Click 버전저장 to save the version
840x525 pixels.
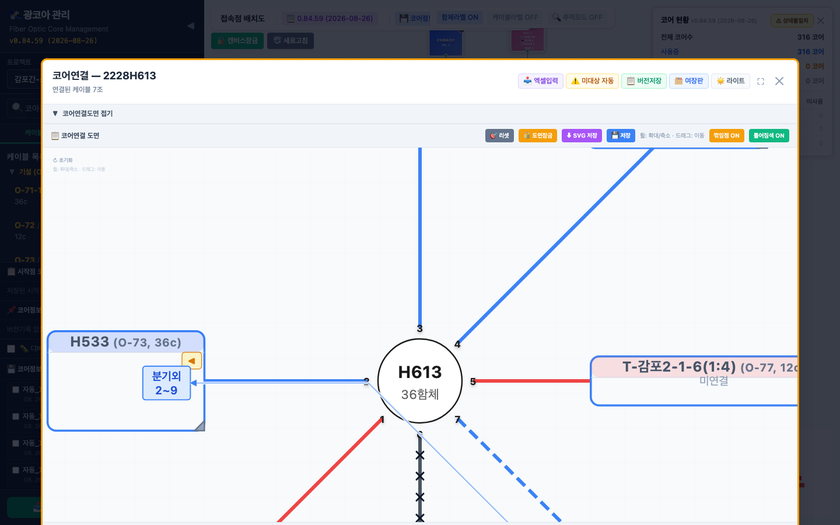coord(644,81)
